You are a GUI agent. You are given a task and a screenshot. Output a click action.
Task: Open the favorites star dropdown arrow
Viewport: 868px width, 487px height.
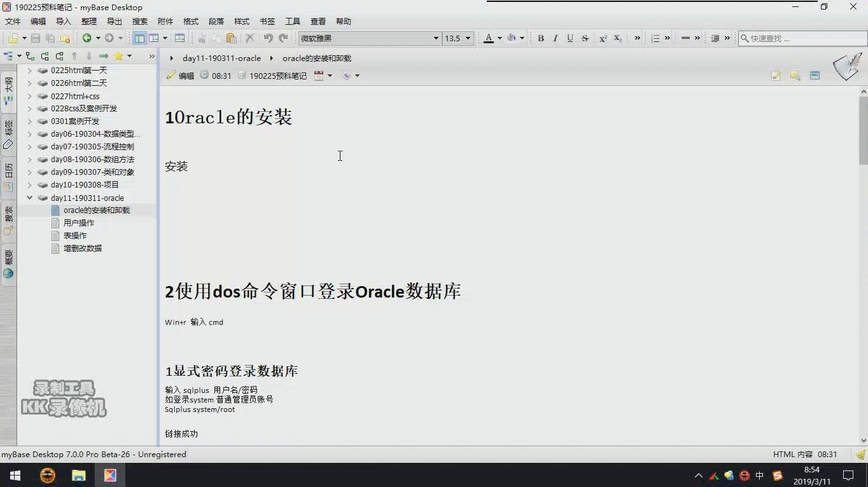tap(129, 56)
